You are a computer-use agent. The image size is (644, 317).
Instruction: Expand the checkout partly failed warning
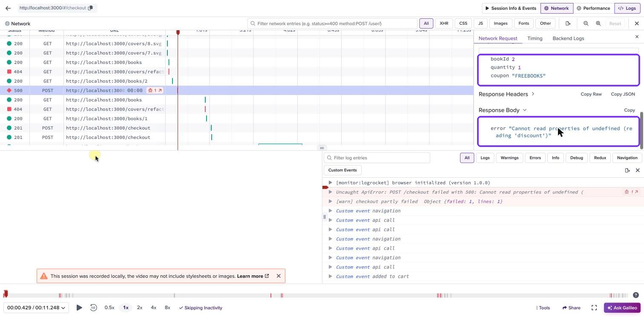point(330,202)
